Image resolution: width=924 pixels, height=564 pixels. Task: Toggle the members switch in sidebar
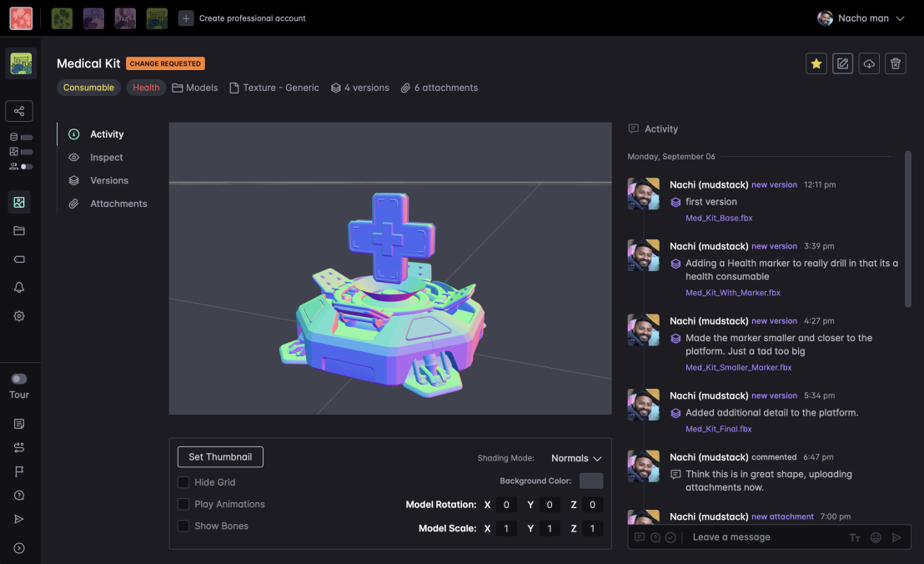[27, 167]
